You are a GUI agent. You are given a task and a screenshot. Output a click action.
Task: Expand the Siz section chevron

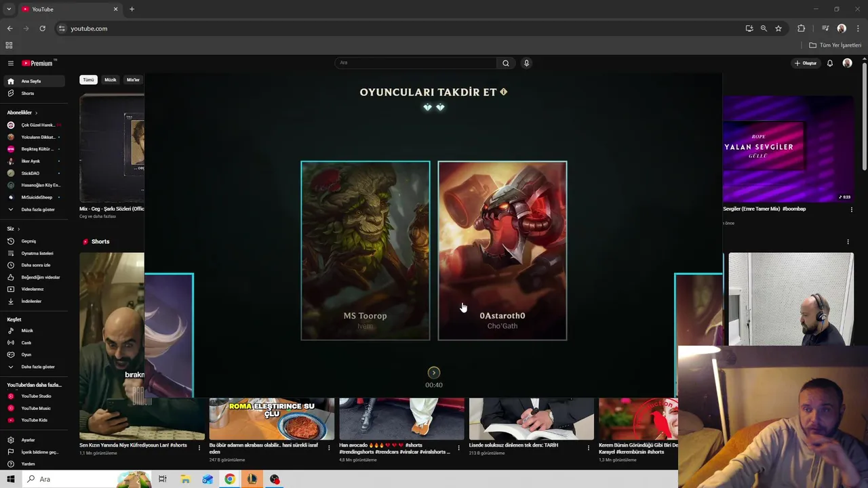[18, 229]
